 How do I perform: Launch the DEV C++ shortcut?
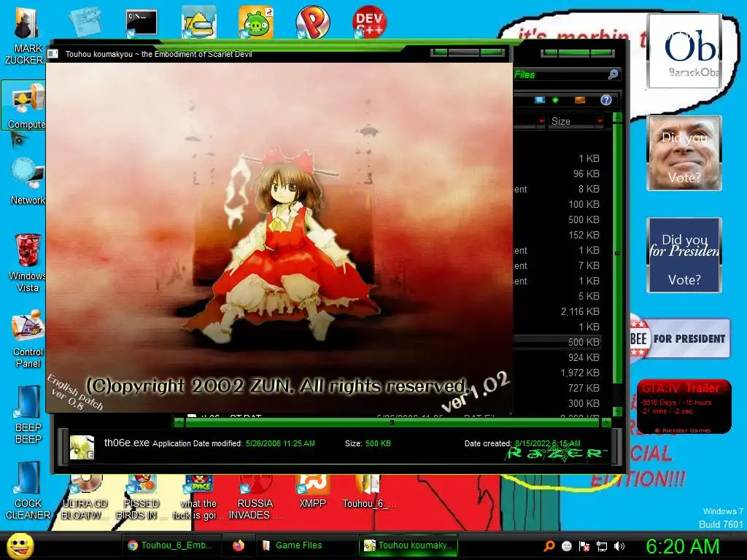click(369, 21)
